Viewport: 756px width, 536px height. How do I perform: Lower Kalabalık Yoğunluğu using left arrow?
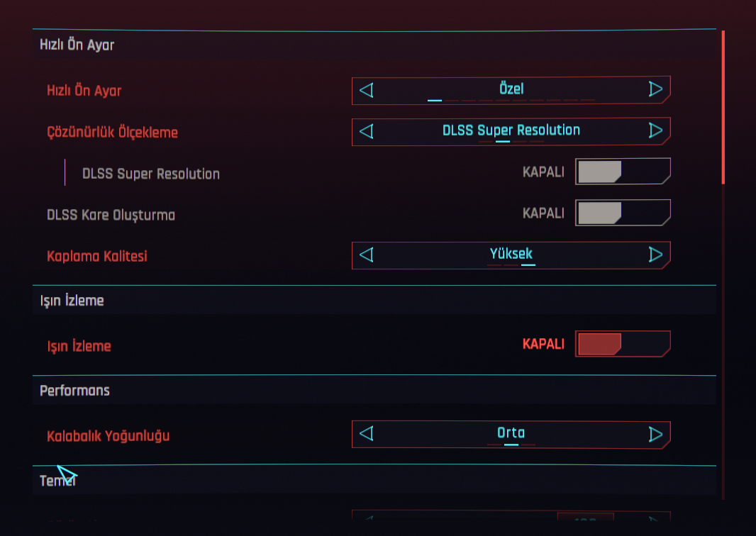tap(367, 434)
